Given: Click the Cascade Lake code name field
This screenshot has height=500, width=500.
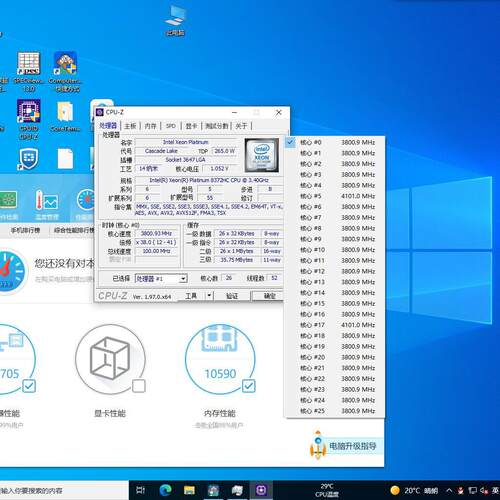Looking at the screenshot, I should [x=161, y=151].
